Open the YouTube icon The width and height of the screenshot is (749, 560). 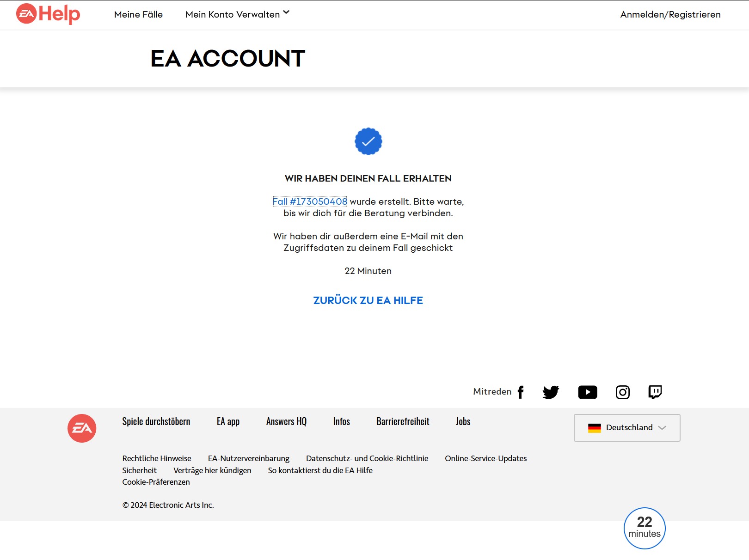(x=588, y=392)
